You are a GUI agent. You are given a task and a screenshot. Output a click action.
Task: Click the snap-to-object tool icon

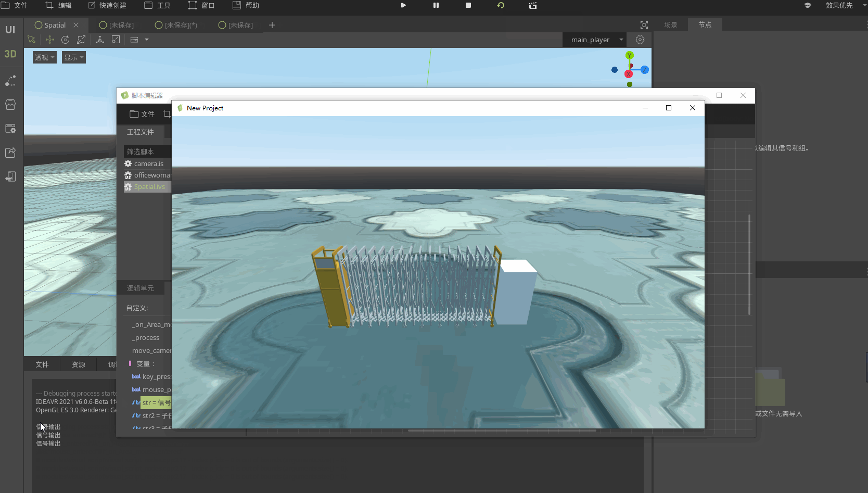click(x=116, y=40)
